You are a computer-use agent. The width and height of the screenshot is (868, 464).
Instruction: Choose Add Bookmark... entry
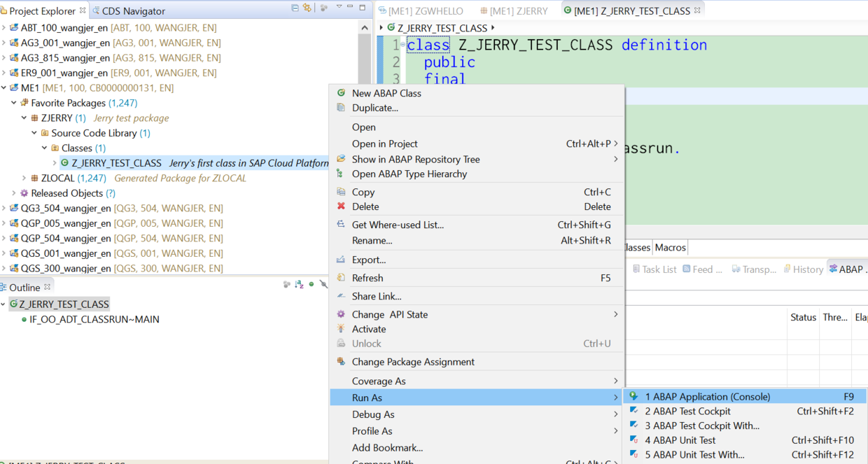coord(477,448)
